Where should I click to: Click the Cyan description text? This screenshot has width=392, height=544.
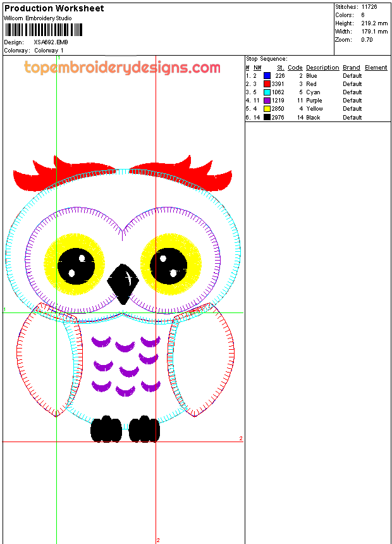pos(313,92)
